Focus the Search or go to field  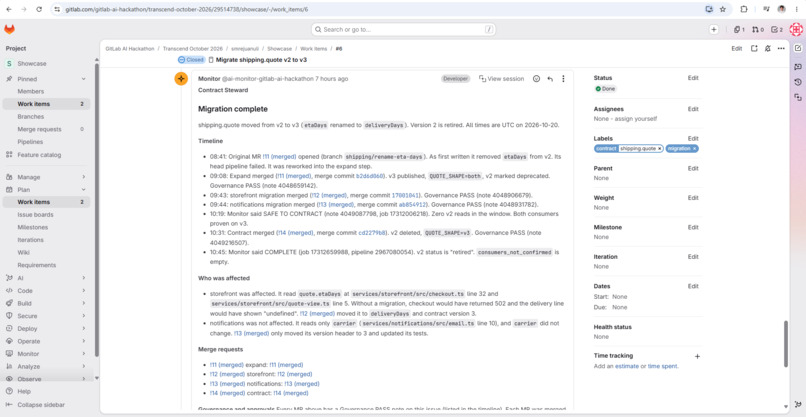pyautogui.click(x=404, y=30)
